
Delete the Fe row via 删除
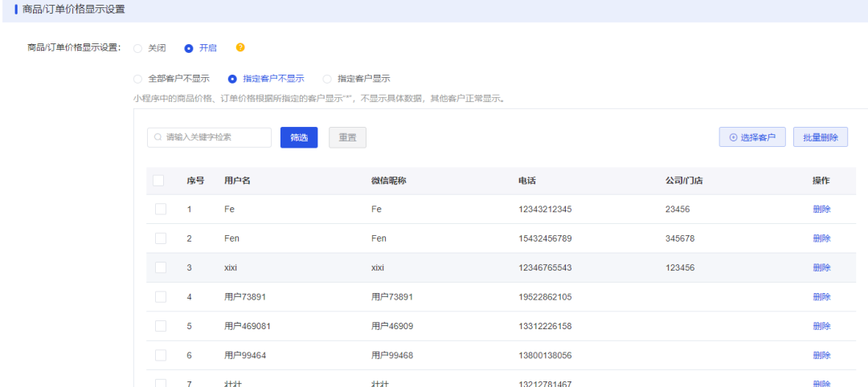tap(821, 209)
